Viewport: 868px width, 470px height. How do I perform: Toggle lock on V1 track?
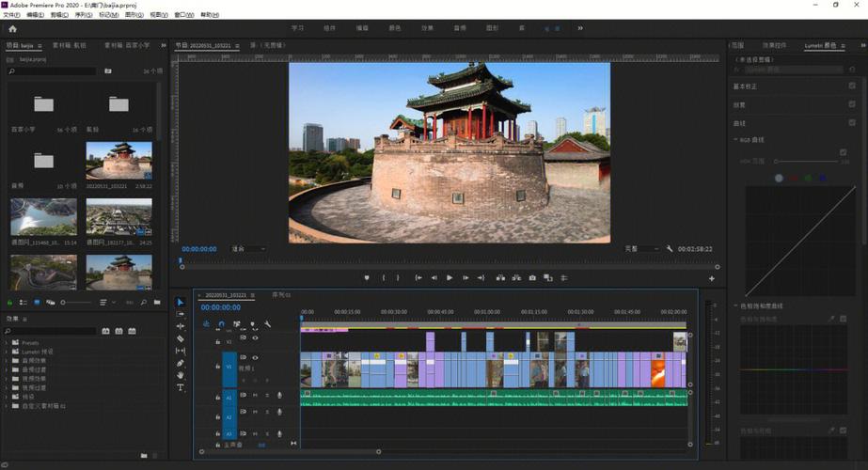pos(217,367)
